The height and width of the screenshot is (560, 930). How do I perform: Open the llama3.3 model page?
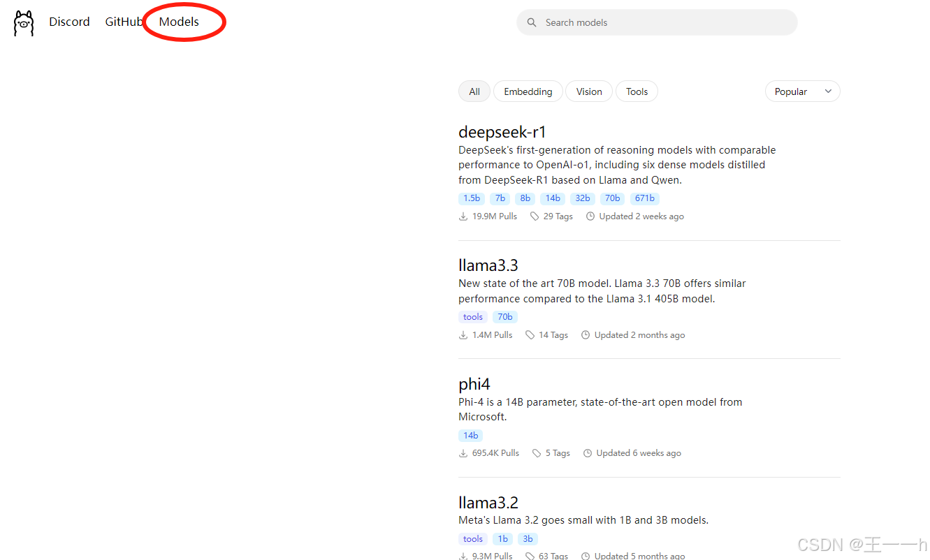pos(488,265)
